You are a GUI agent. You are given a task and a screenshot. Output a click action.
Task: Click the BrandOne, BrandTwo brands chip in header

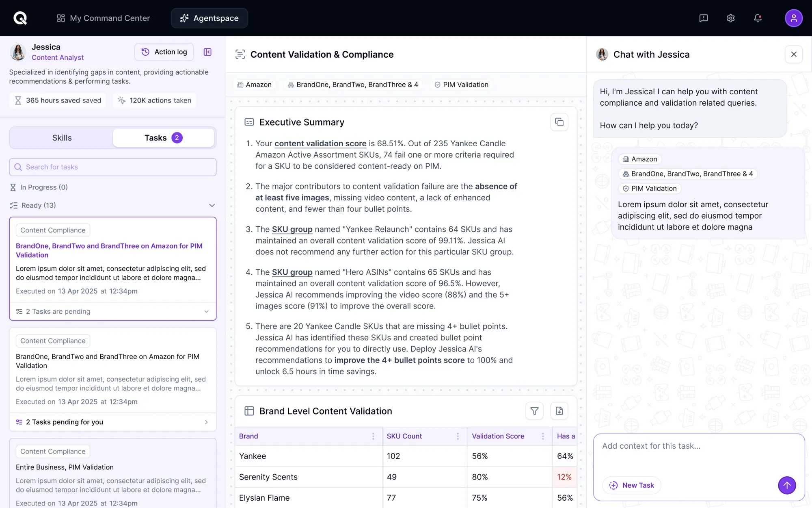(352, 85)
